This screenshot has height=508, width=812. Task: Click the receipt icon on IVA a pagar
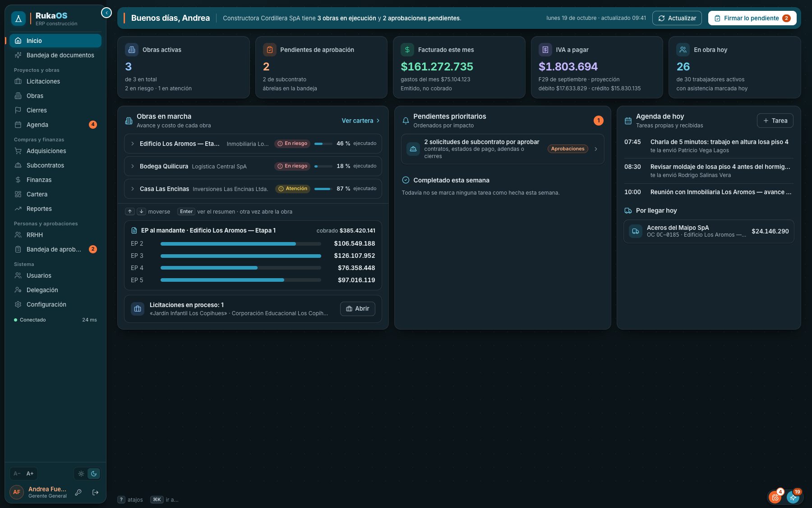point(545,50)
